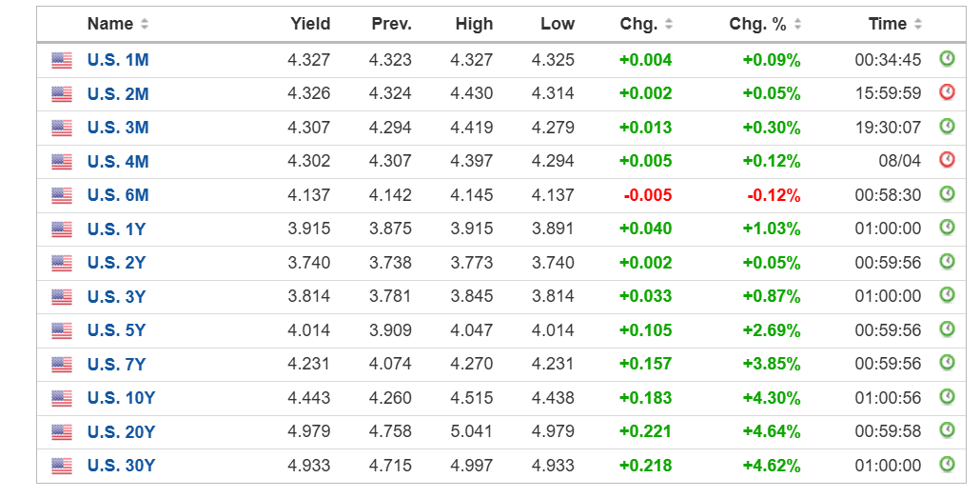Sort by the Chg. column arrows
980x498 pixels.
pos(669,24)
